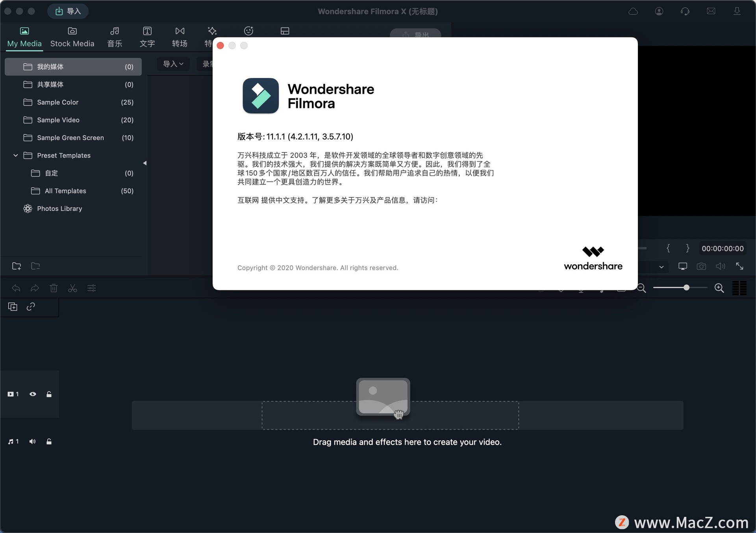The image size is (756, 533).
Task: Open the customer support headset icon
Action: [685, 11]
